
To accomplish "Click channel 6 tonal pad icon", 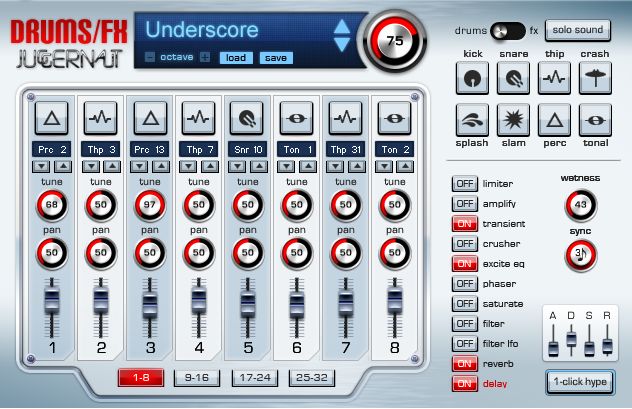I will point(296,118).
